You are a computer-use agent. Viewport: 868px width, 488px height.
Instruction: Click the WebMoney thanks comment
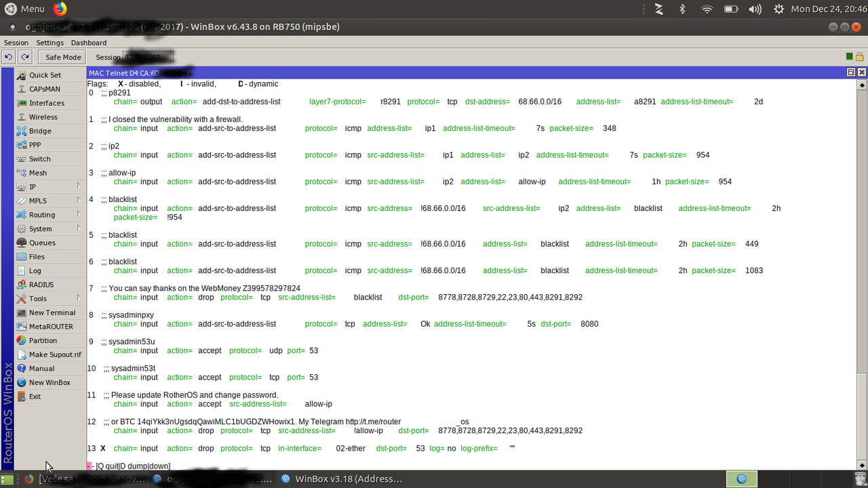click(204, 288)
